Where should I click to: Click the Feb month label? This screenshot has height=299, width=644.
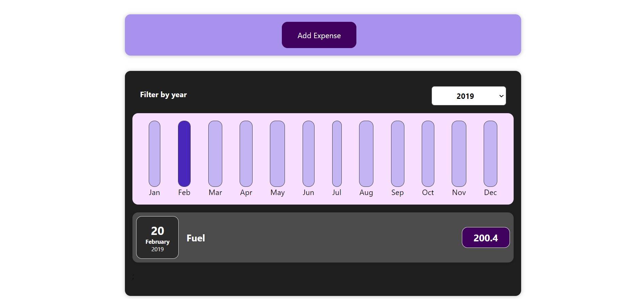[184, 192]
